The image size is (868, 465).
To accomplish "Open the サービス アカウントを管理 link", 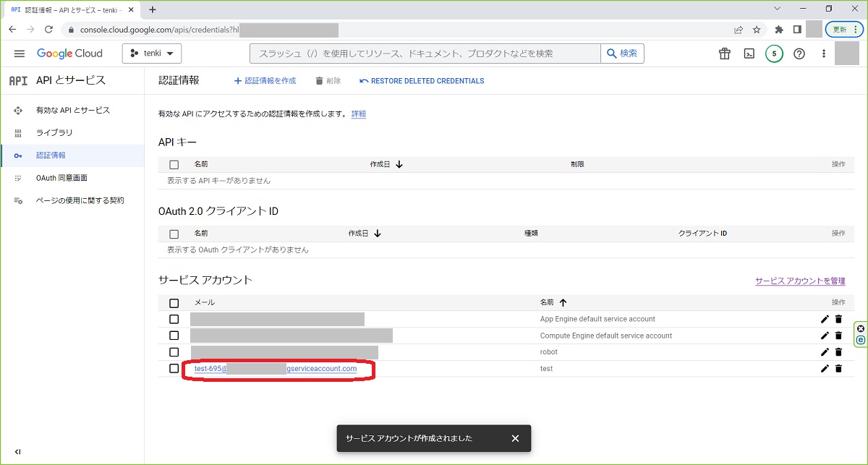I will pyautogui.click(x=800, y=281).
